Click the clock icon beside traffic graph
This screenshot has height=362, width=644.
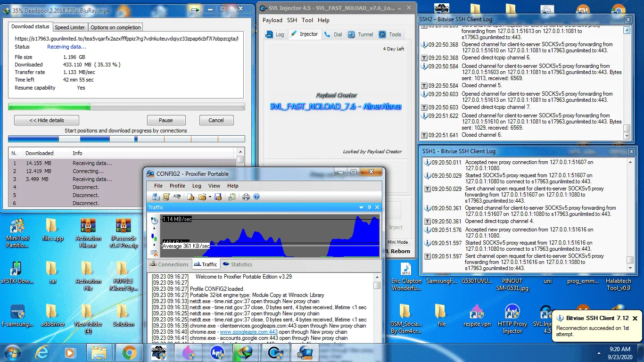pos(154,220)
